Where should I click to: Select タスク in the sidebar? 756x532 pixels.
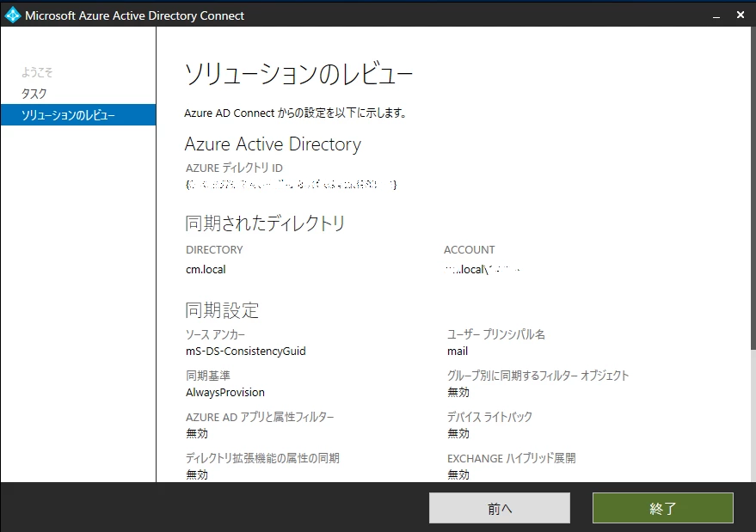coord(34,94)
